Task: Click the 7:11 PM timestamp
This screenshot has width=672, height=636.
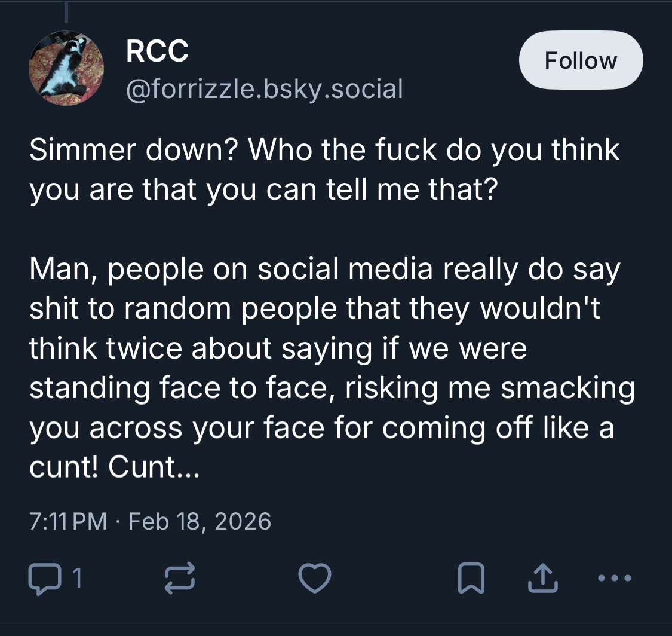Action: point(67,521)
